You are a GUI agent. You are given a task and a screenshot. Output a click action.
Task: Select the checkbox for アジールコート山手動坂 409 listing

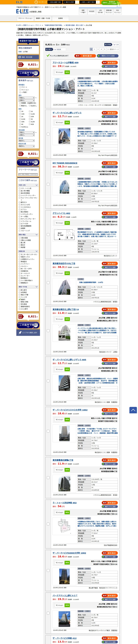[48, 84]
